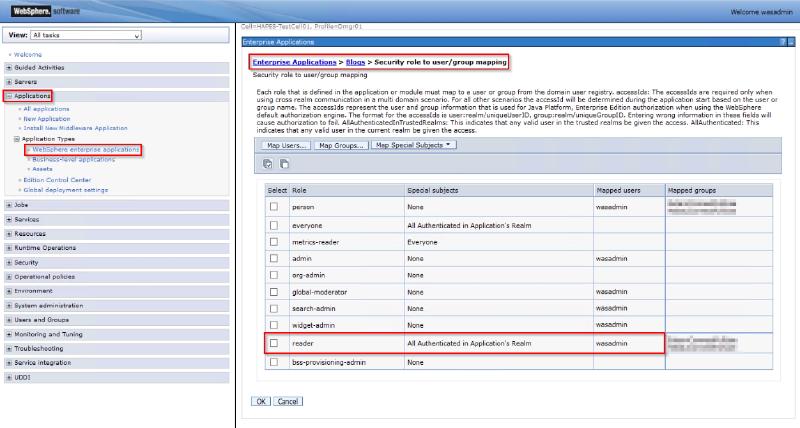Expand the Guided Activities section
Screen dimensions: 800x428
9,67
